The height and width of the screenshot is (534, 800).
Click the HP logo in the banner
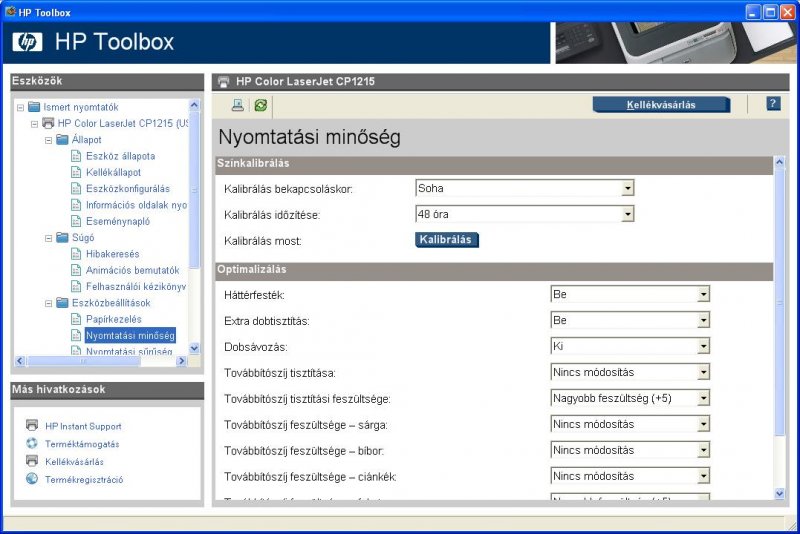[28, 42]
